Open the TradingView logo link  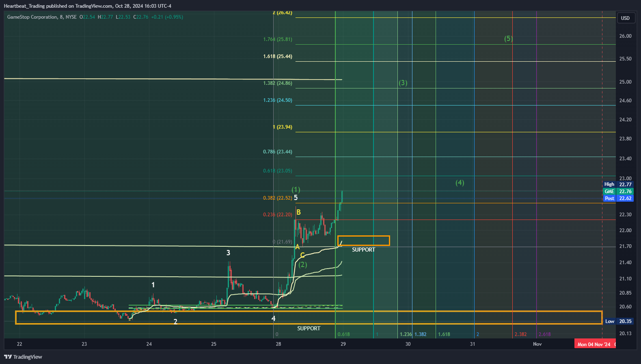tap(23, 357)
